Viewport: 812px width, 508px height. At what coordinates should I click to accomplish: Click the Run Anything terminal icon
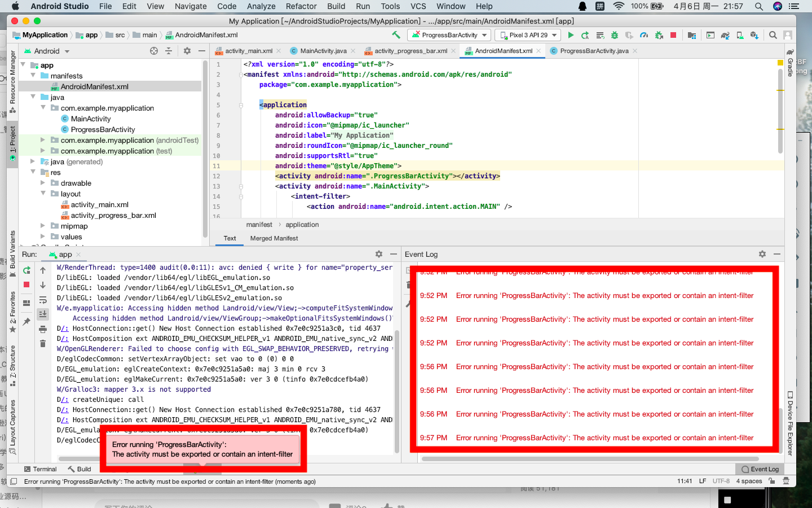click(x=710, y=35)
